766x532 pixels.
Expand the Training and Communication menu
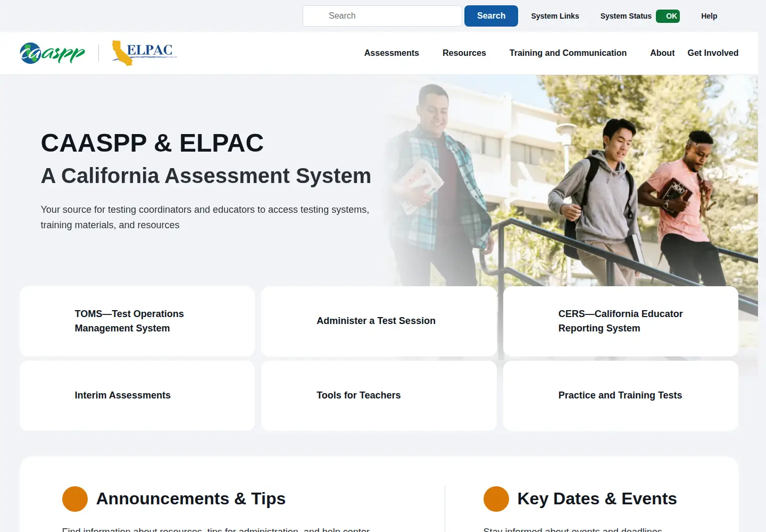pyautogui.click(x=568, y=53)
